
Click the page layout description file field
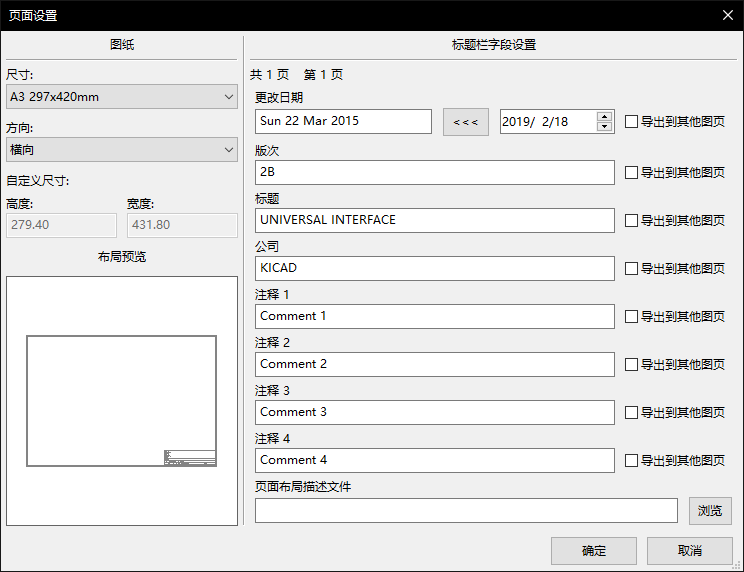point(466,511)
